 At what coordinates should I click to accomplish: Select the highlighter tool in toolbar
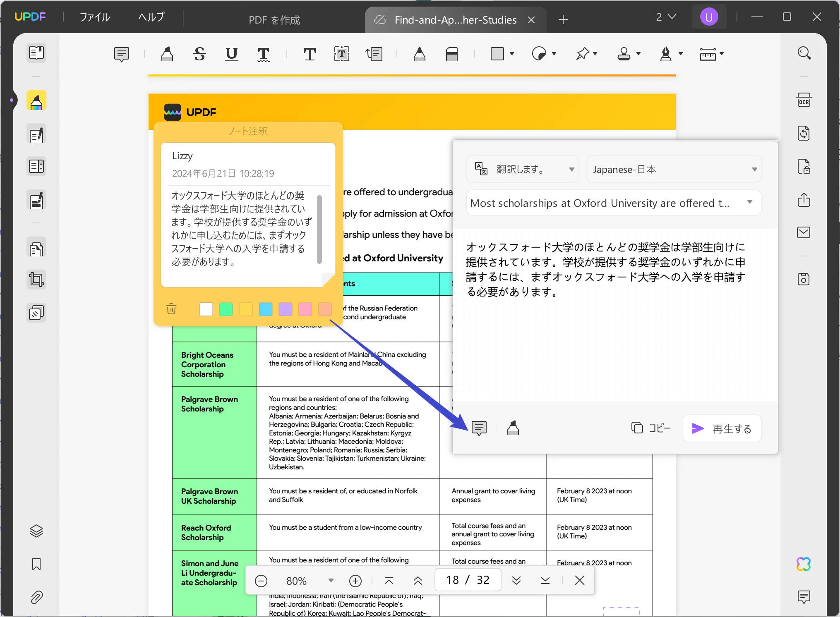coord(167,54)
